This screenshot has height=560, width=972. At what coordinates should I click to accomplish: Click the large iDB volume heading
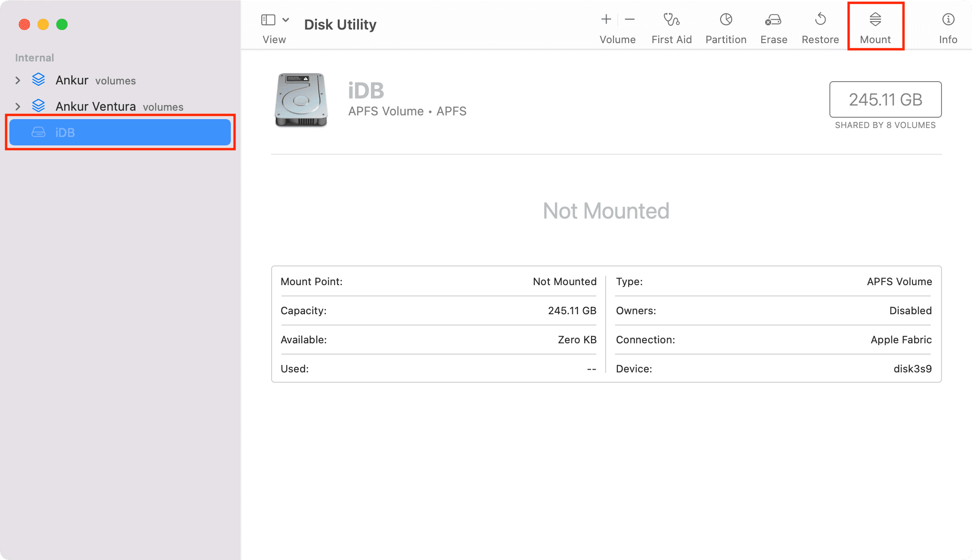tap(366, 91)
